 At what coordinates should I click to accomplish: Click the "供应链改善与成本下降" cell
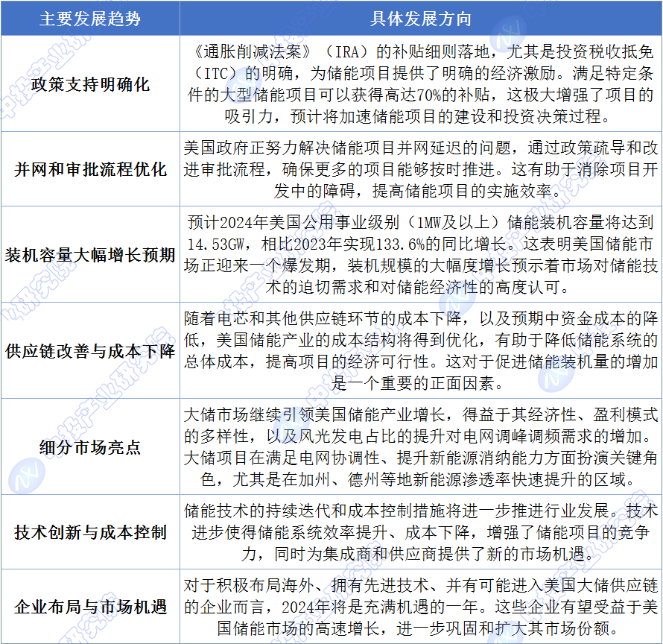89,351
